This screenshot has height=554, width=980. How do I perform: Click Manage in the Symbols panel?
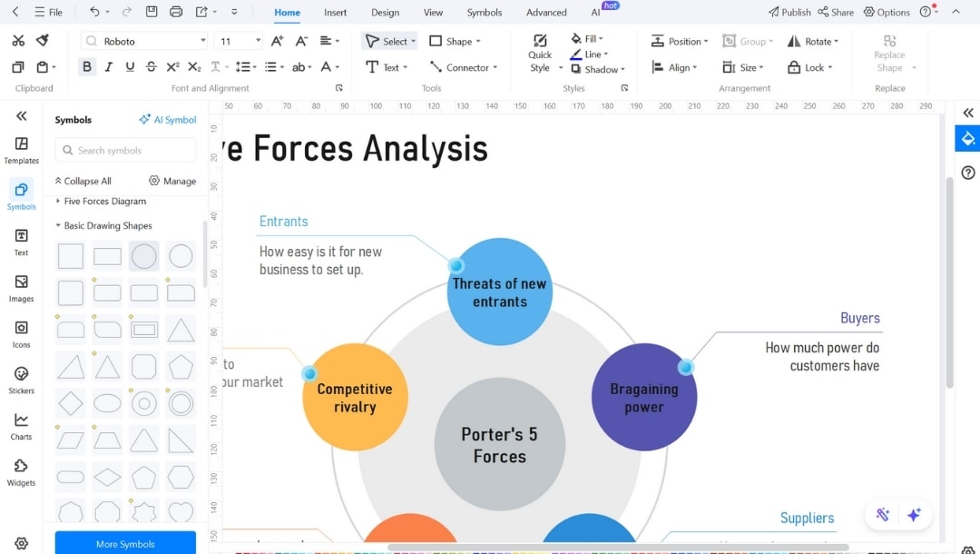172,181
